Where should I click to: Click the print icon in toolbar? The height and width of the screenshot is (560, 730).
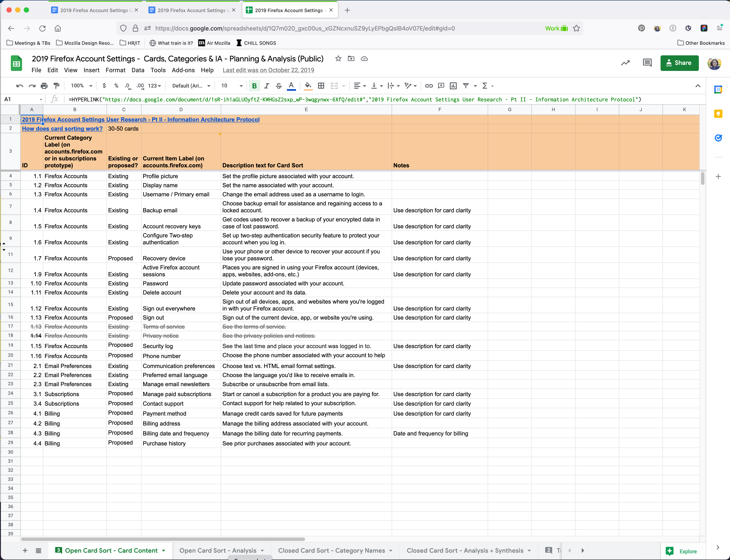click(44, 86)
